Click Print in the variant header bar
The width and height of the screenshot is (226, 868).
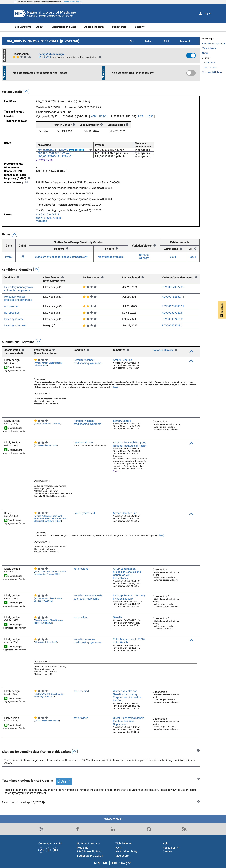pos(166,41)
